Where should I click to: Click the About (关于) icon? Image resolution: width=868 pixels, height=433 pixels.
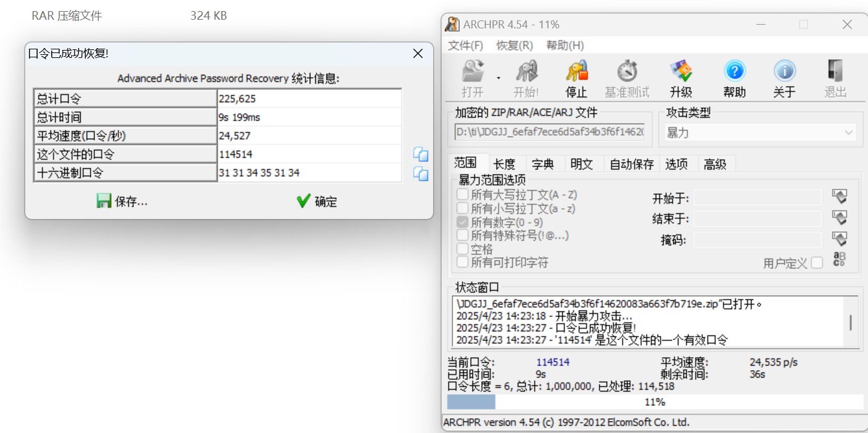tap(784, 72)
